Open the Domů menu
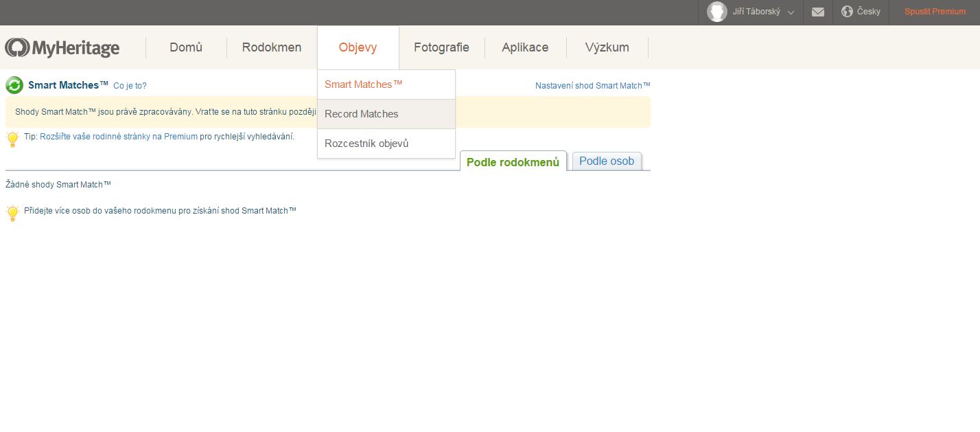The width and height of the screenshot is (980, 432). point(186,47)
